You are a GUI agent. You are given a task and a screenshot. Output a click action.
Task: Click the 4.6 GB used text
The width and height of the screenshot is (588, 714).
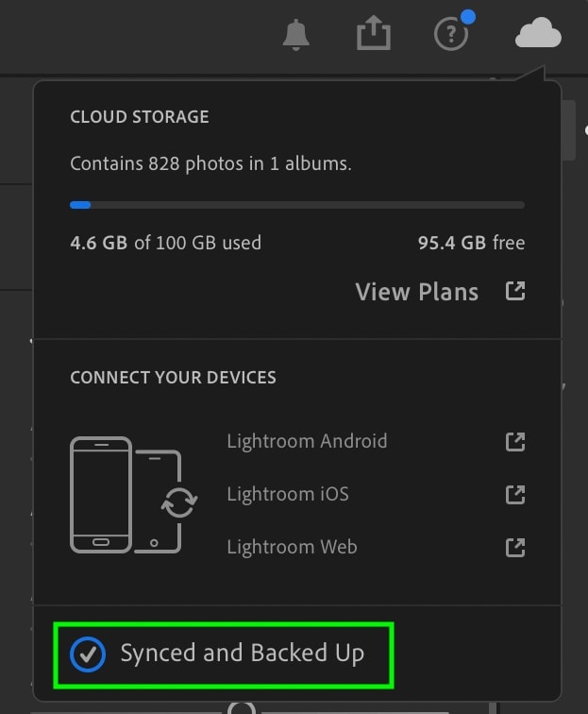click(x=166, y=243)
